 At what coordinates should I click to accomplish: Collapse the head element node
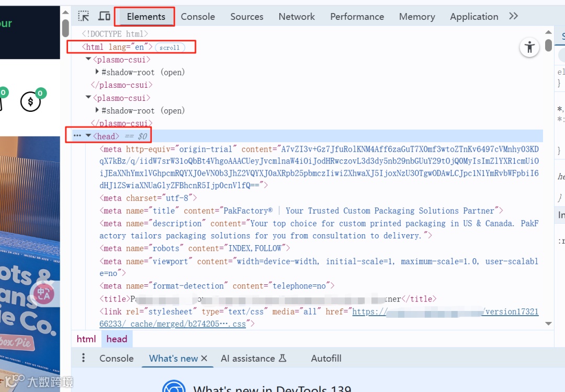88,136
